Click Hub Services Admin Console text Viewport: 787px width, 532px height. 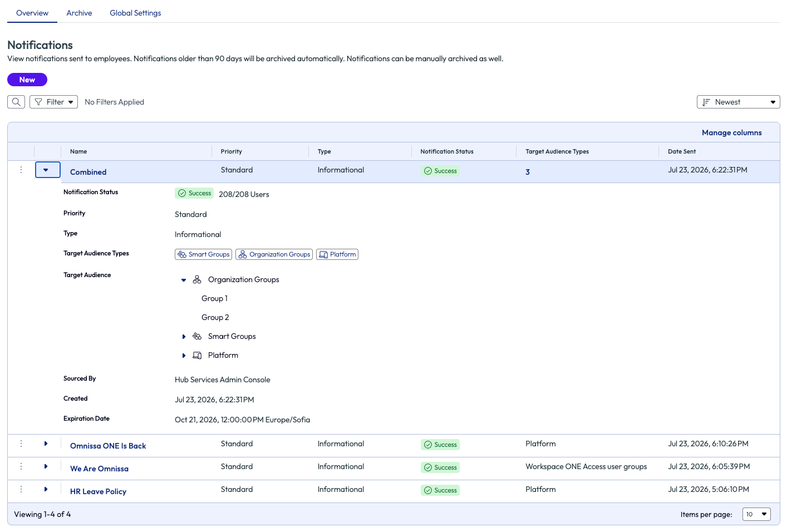point(223,380)
